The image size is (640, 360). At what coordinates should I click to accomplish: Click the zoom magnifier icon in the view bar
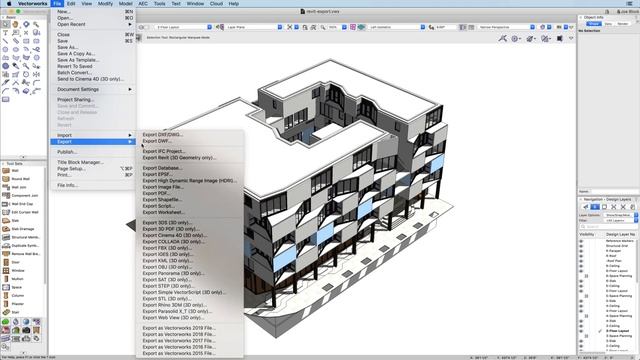coord(323,27)
